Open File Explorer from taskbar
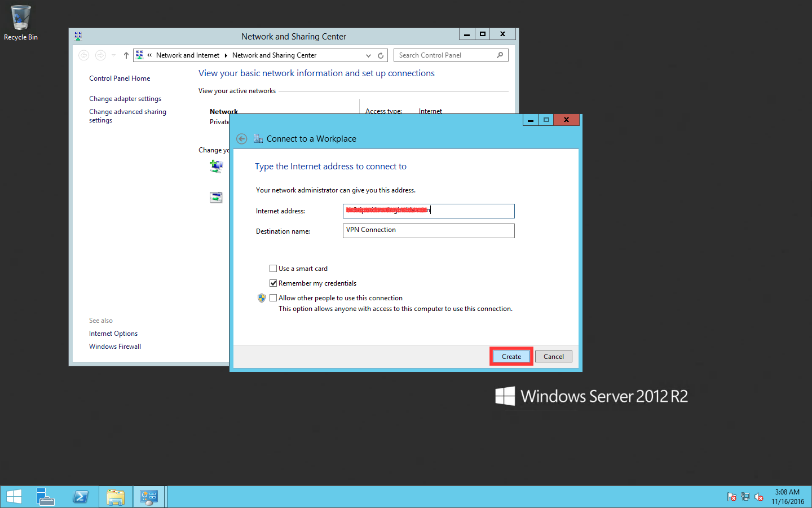The height and width of the screenshot is (508, 812). tap(116, 497)
